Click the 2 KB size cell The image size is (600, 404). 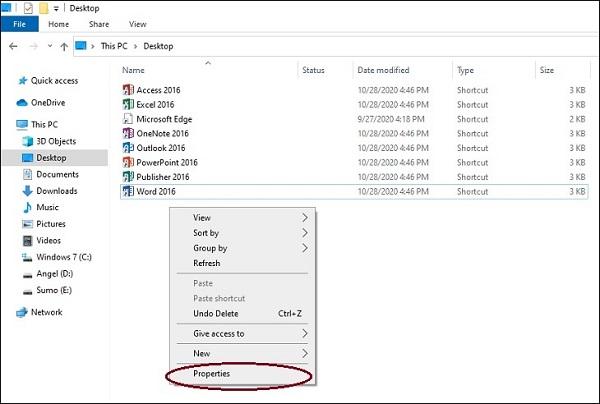pos(577,119)
